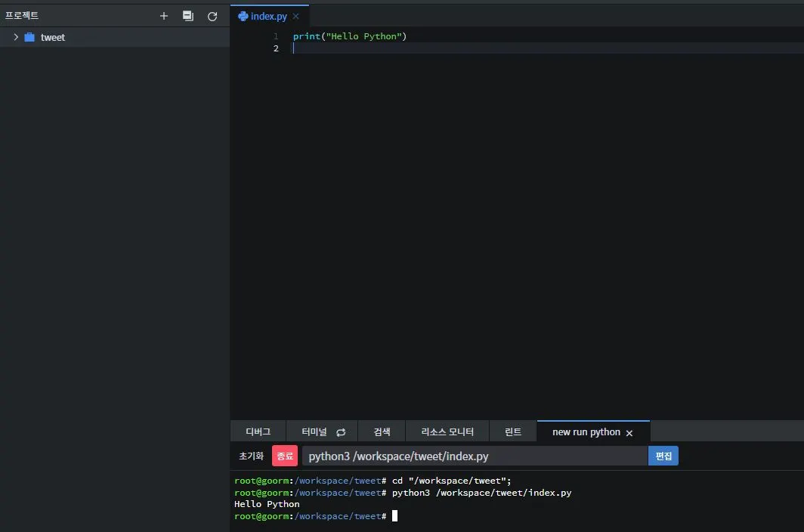Refresh the project tree
Image resolution: width=804 pixels, height=532 pixels.
pos(212,17)
